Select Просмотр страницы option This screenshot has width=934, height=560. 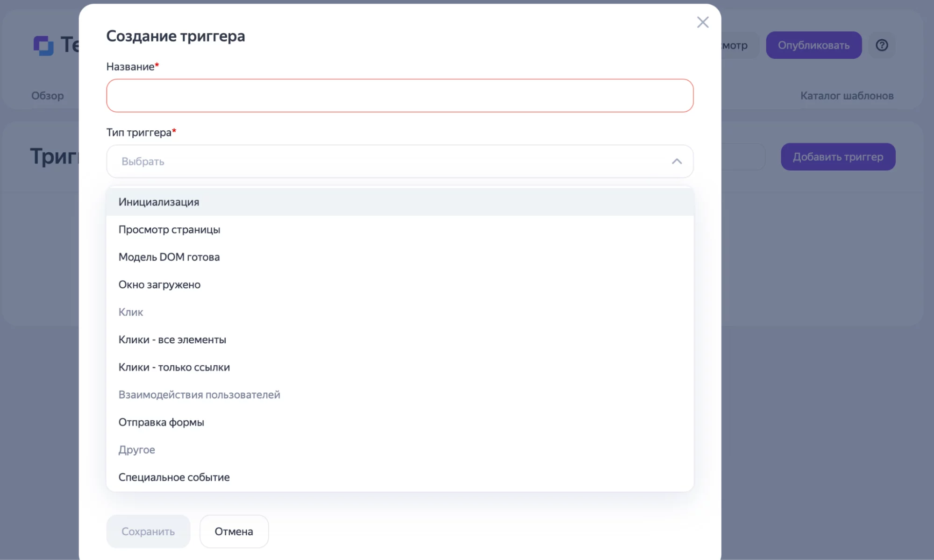(169, 230)
